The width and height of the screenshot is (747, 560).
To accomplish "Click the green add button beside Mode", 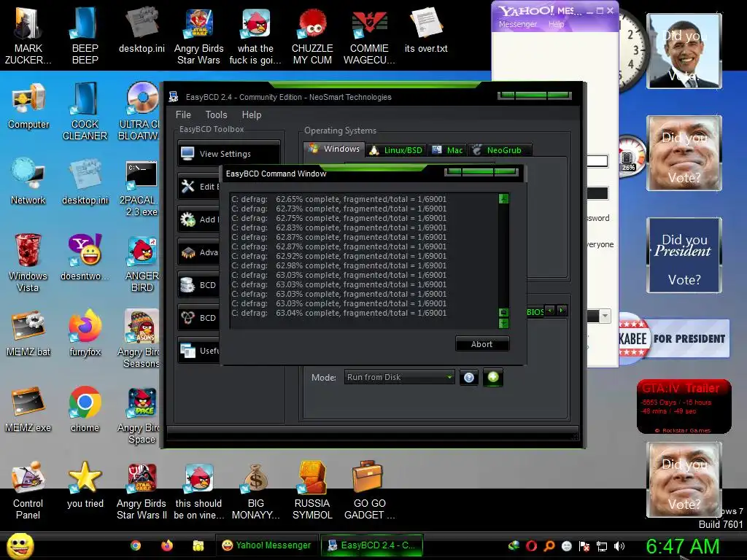I will coord(493,377).
